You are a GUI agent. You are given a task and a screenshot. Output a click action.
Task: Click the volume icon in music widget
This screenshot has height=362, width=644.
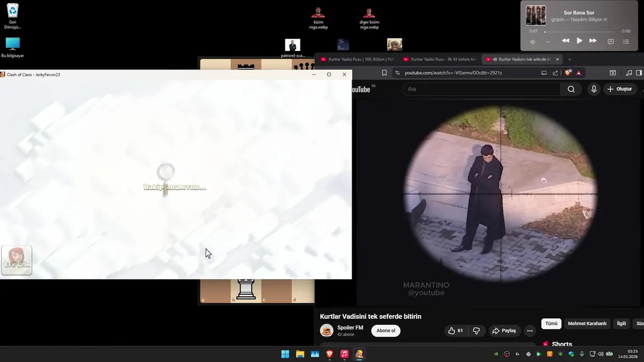click(533, 42)
